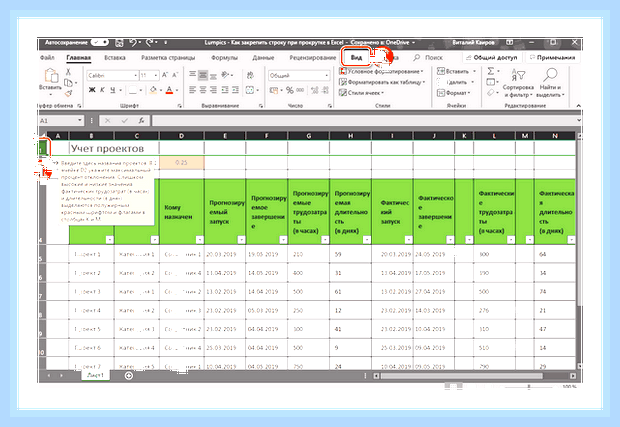Viewport: 620px width, 427px height.
Task: Click the AutoSum sigma icon
Action: [x=491, y=71]
